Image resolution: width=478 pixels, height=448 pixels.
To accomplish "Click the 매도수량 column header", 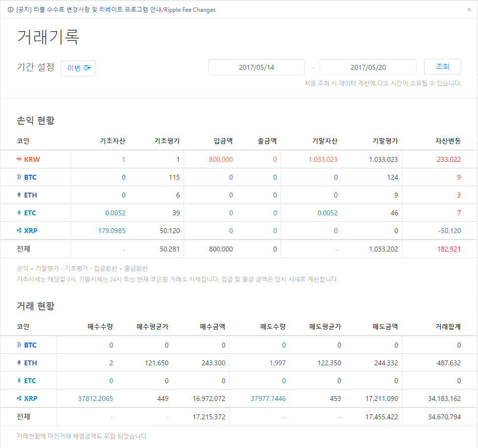I will [x=273, y=327].
